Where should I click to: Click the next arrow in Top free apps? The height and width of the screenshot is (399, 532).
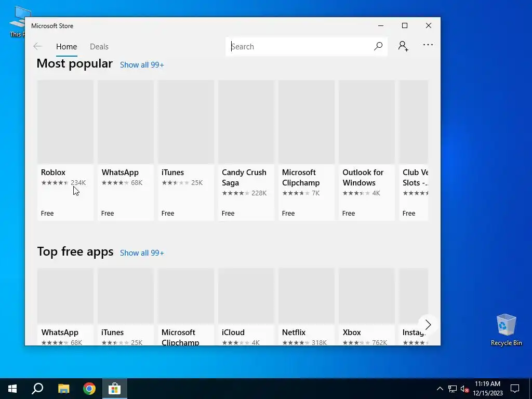[x=428, y=325]
